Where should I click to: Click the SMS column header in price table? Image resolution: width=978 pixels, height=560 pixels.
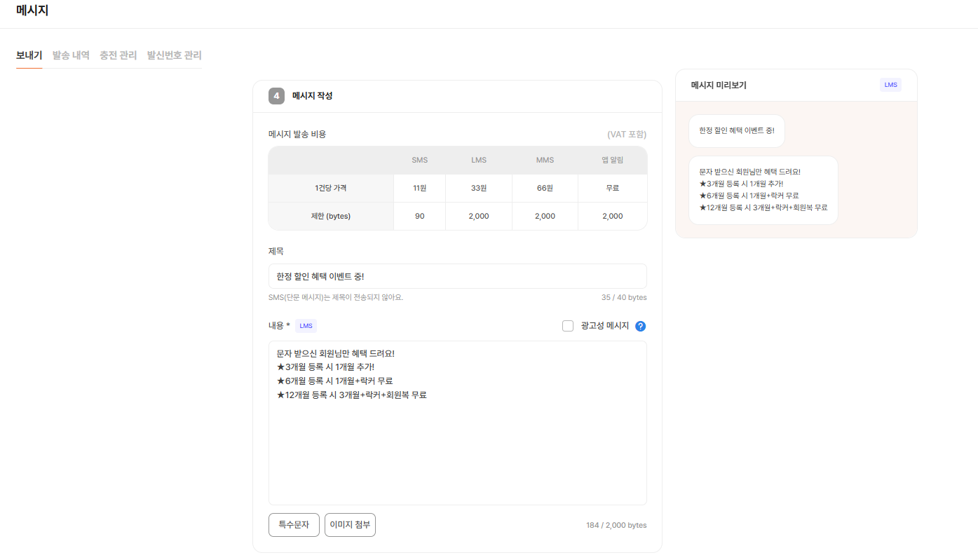(x=419, y=161)
